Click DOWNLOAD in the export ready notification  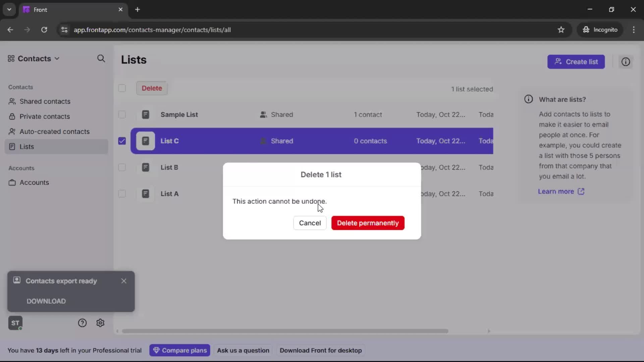click(46, 301)
